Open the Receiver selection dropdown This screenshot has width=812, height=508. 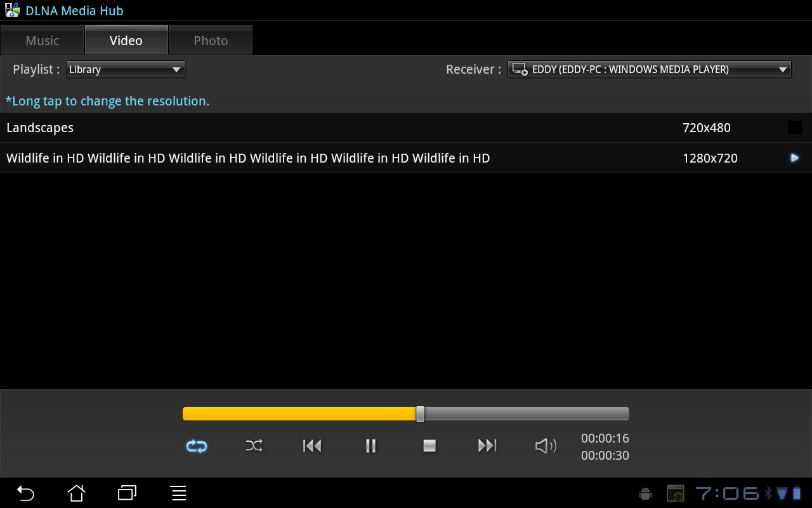click(x=648, y=69)
